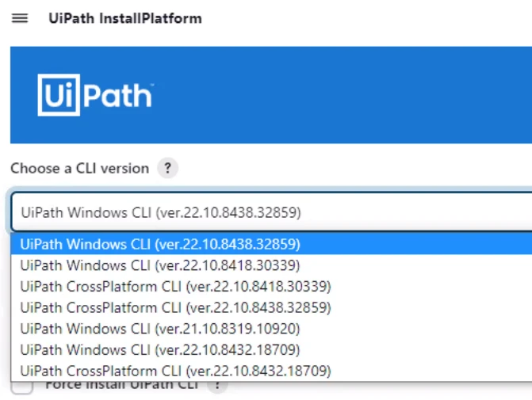Select UiPath CrossPlatform CLI ver.22.10.8438.32859 option

point(271,307)
